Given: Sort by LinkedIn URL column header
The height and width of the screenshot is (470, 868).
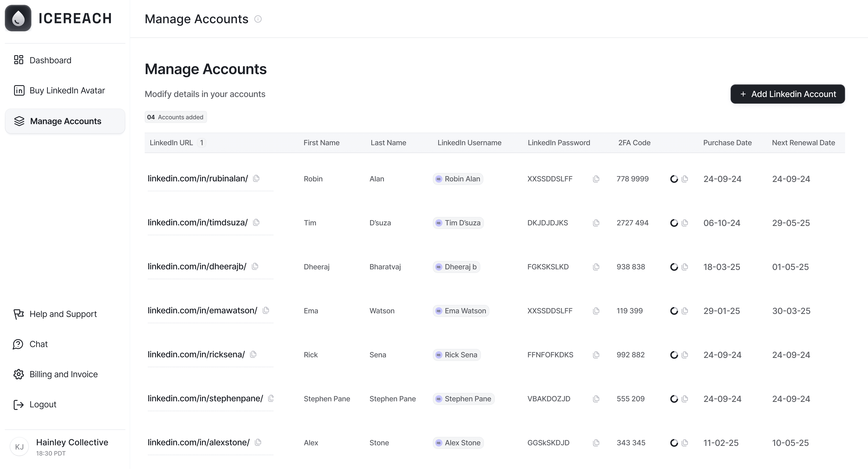Looking at the screenshot, I should pos(171,143).
